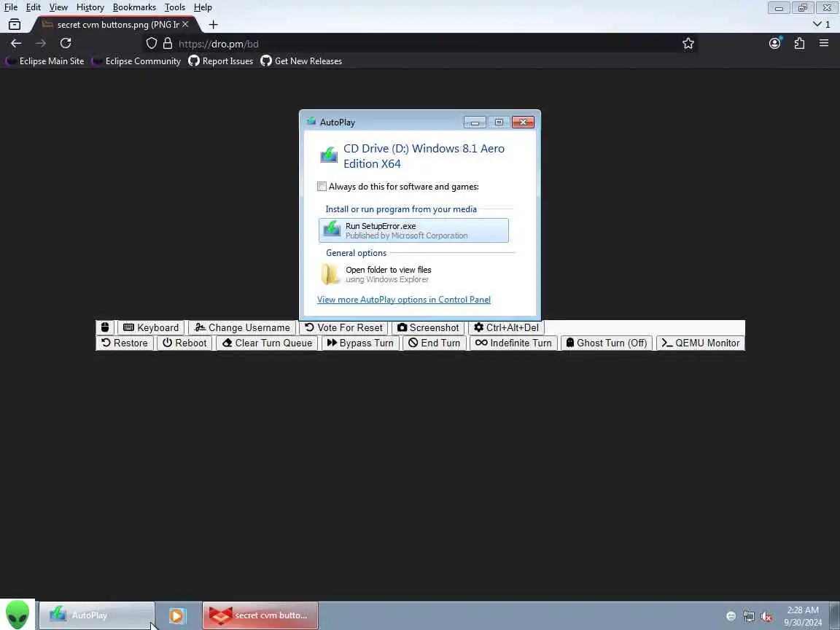
Task: Click the Clear Turn Queue button in the image
Action: click(x=267, y=343)
